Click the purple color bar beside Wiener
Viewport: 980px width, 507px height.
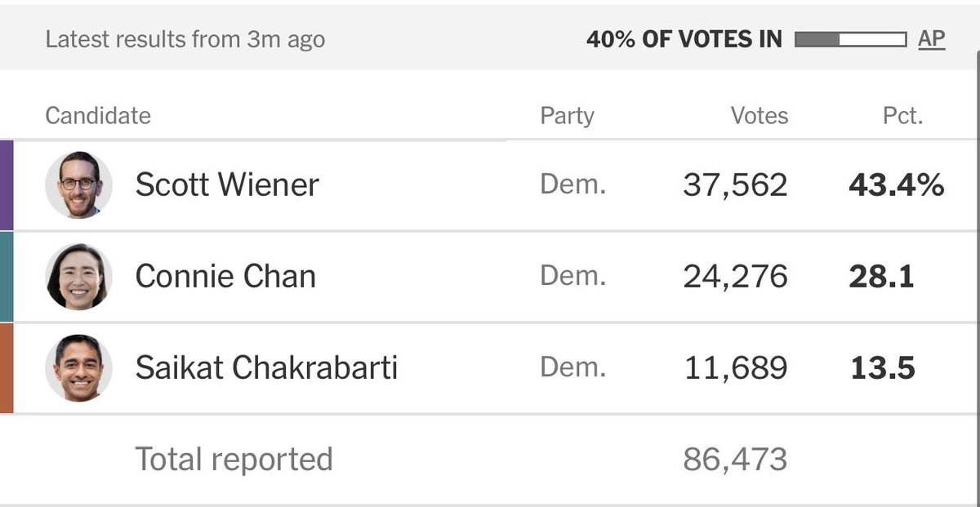[x=7, y=185]
